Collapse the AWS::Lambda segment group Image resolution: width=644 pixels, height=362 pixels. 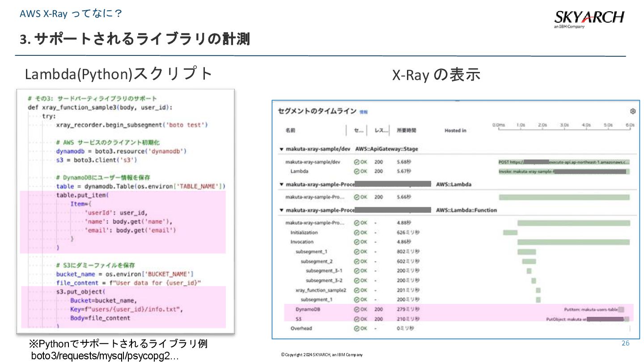(x=281, y=184)
